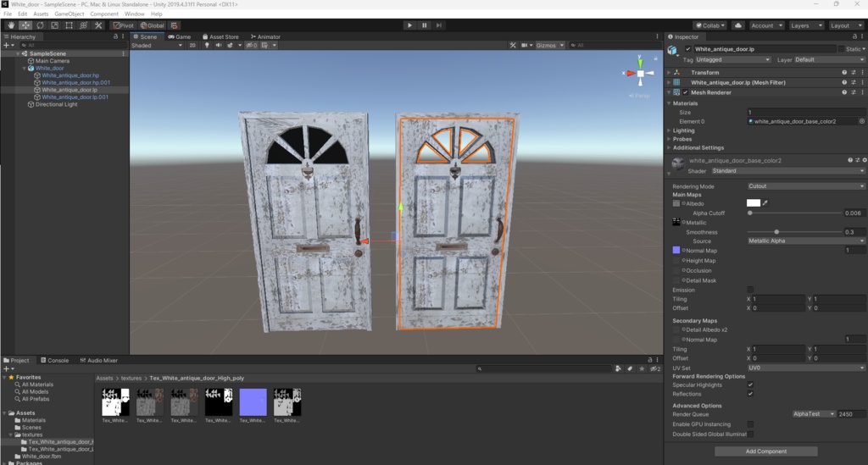Collapse the White_door hierarchy item
This screenshot has height=465, width=868.
[25, 68]
